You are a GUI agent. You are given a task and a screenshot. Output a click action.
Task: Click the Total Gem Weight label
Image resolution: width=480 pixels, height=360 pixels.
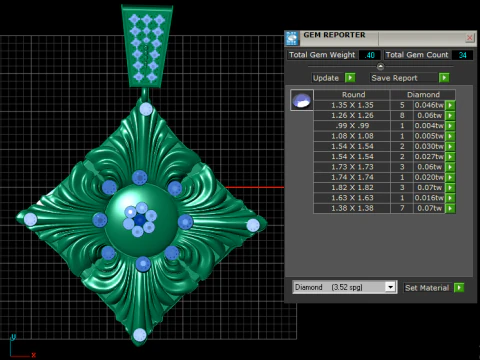(x=322, y=55)
